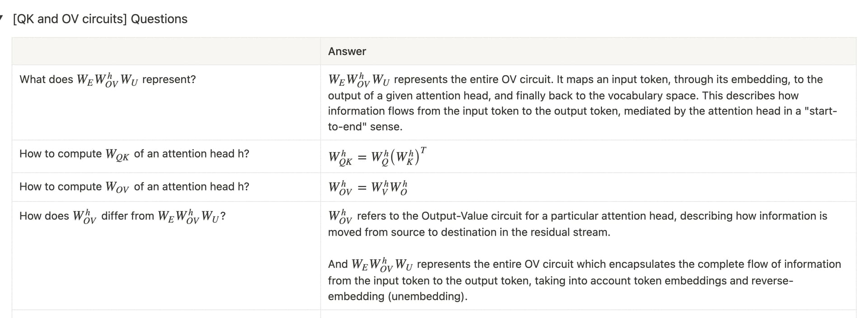Image resolution: width=868 pixels, height=318 pixels.
Task: Click the W_OV equation starting the fourth answer
Action: [x=340, y=216]
